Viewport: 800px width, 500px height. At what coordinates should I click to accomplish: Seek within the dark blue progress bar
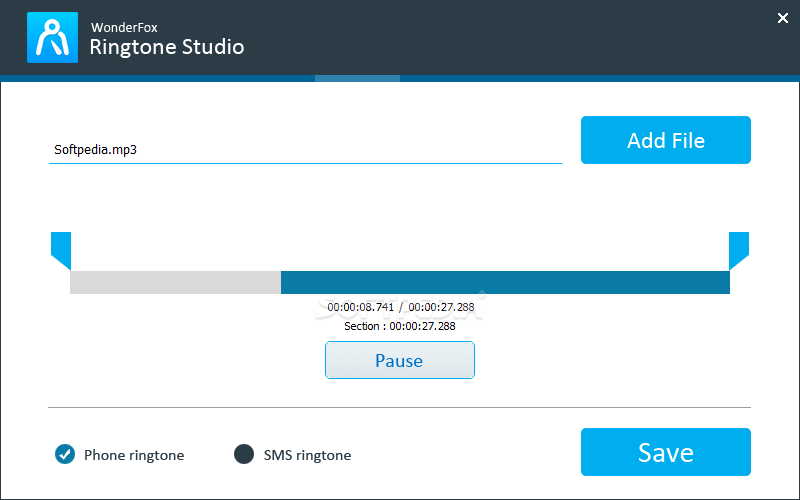pos(505,283)
